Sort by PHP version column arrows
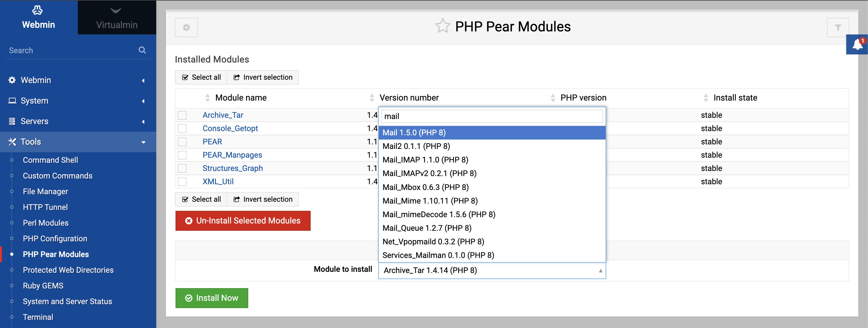Image resolution: width=868 pixels, height=328 pixels. coord(553,98)
